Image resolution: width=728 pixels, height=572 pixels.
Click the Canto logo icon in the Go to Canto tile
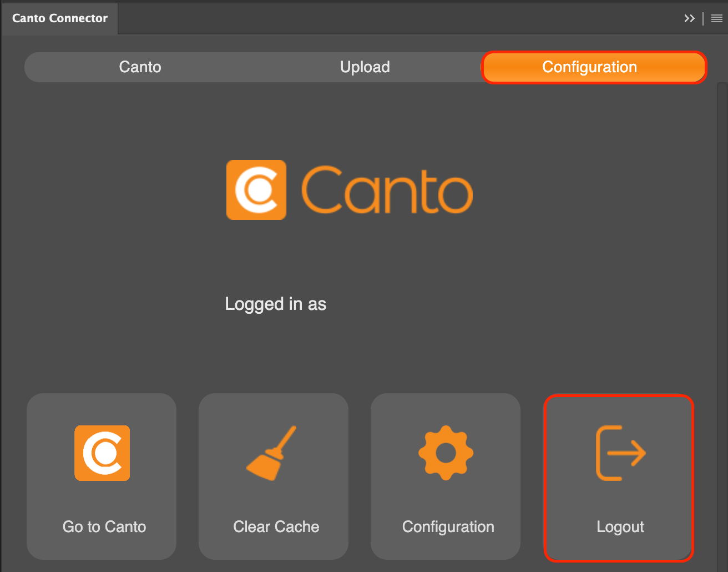(x=102, y=453)
